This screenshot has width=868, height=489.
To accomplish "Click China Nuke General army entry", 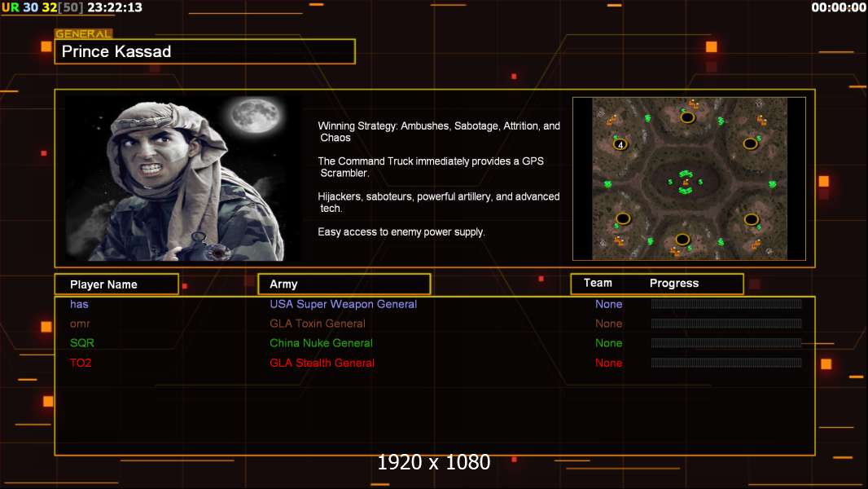I will click(321, 343).
